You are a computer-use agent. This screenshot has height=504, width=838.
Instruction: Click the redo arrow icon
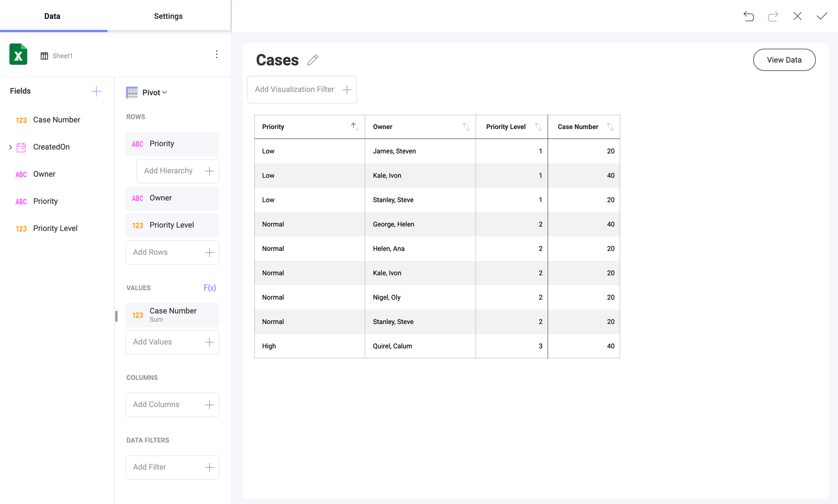pos(773,16)
